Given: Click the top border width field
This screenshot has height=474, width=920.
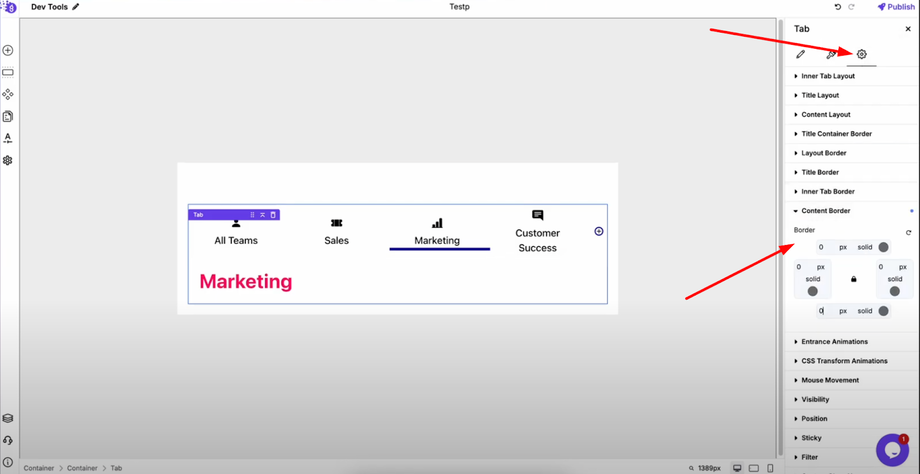Looking at the screenshot, I should click(826, 247).
